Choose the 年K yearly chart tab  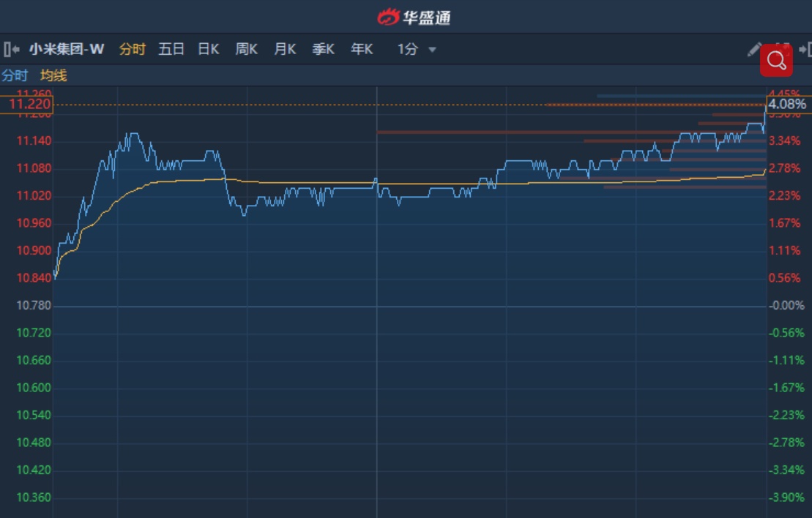(x=362, y=50)
